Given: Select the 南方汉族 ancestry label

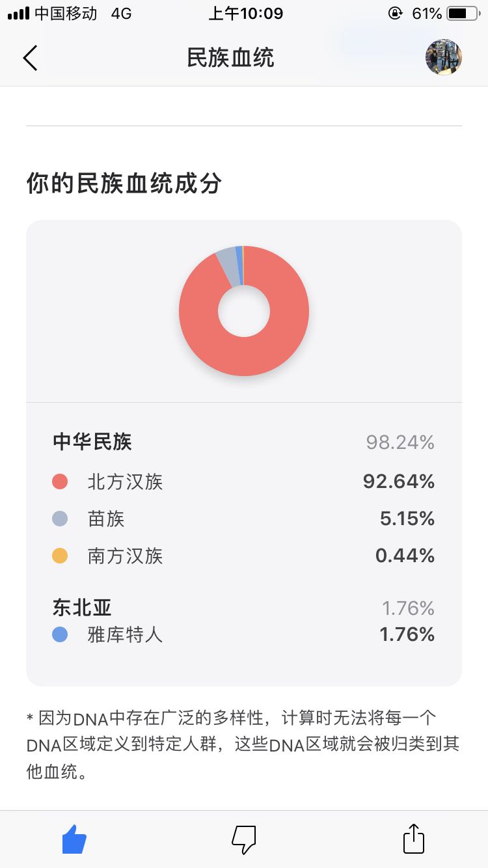Looking at the screenshot, I should tap(125, 556).
